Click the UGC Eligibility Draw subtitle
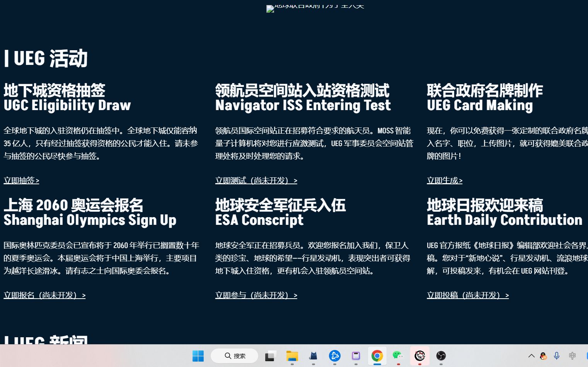 pyautogui.click(x=67, y=105)
